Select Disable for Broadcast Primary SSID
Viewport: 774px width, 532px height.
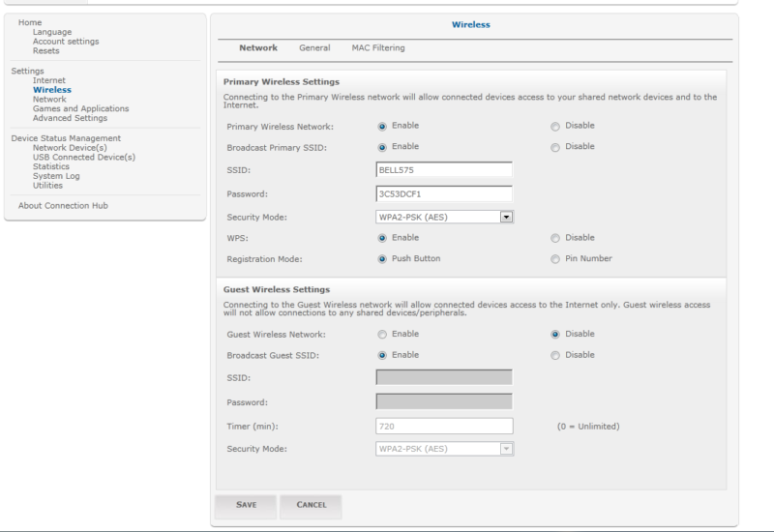tap(555, 147)
